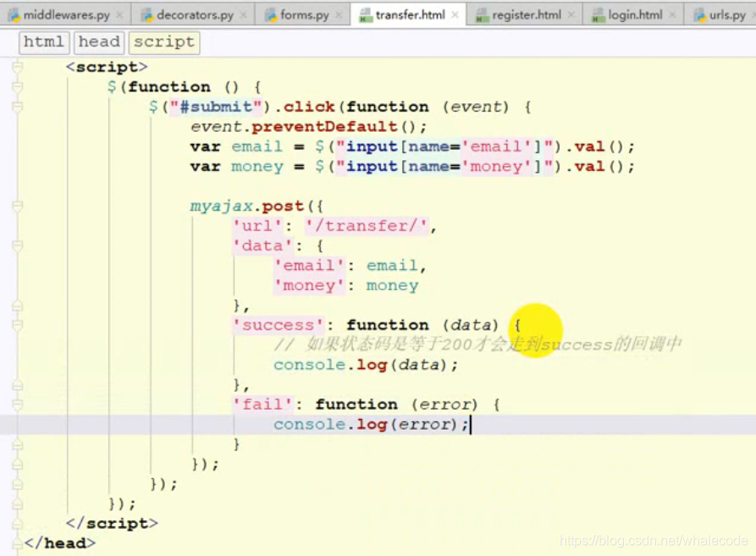Click the Python file icon on forms.py
The width and height of the screenshot is (756, 556).
click(x=272, y=15)
